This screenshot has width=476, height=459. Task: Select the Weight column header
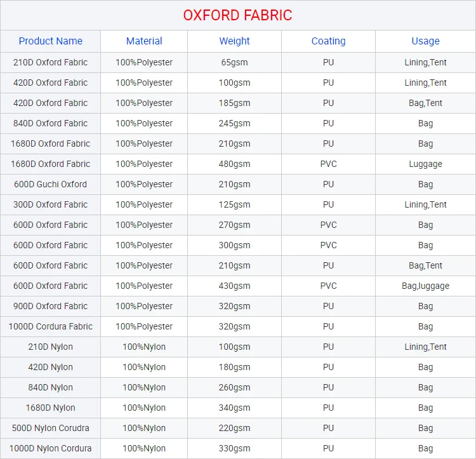(x=235, y=41)
